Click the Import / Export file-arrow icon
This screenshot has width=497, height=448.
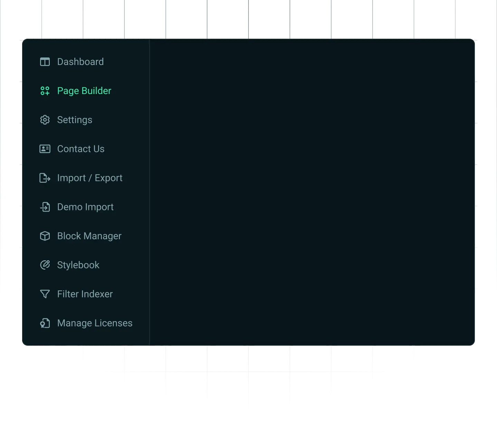45,178
